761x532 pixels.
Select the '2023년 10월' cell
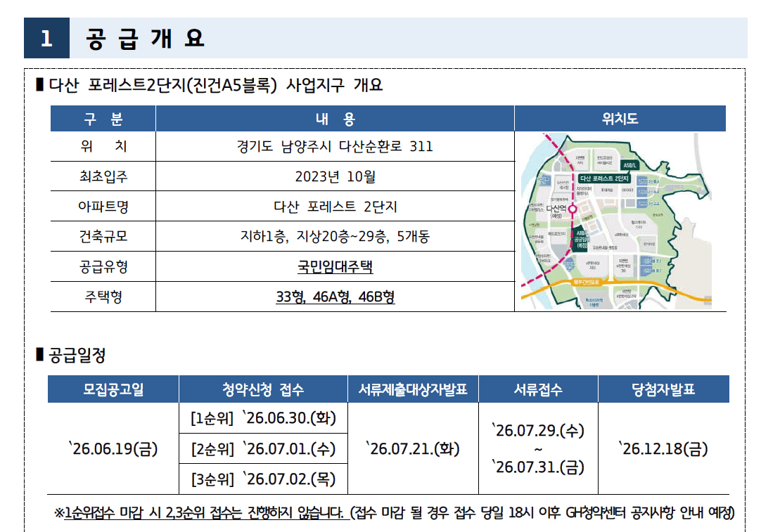point(335,176)
